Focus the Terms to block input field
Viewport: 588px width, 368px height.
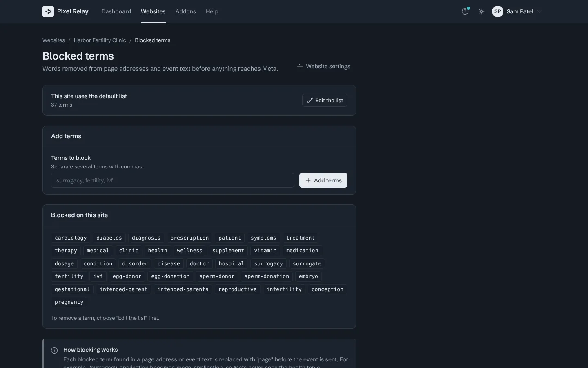pyautogui.click(x=173, y=180)
